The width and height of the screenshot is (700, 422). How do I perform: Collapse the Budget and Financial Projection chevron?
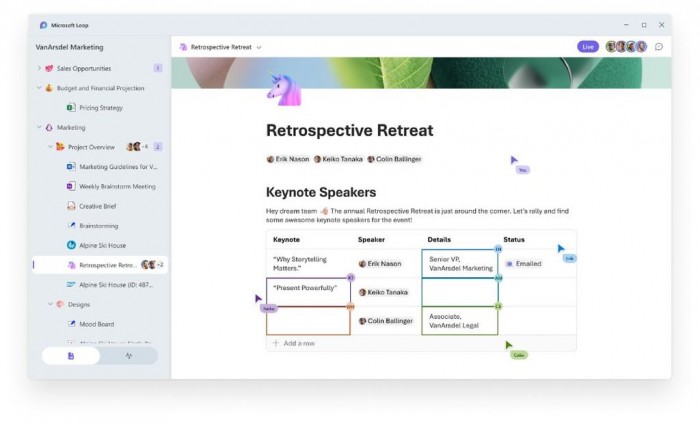(39, 88)
